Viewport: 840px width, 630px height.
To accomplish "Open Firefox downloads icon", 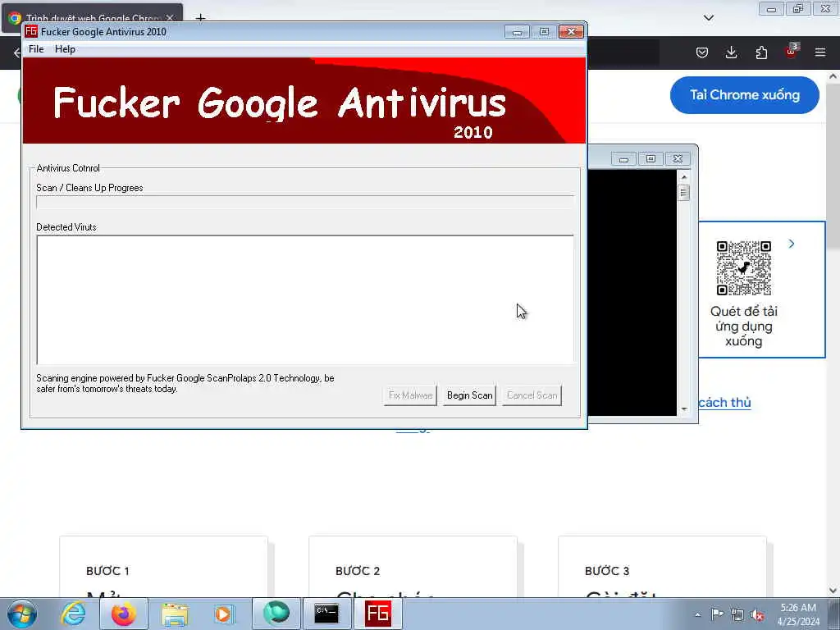I will point(731,52).
